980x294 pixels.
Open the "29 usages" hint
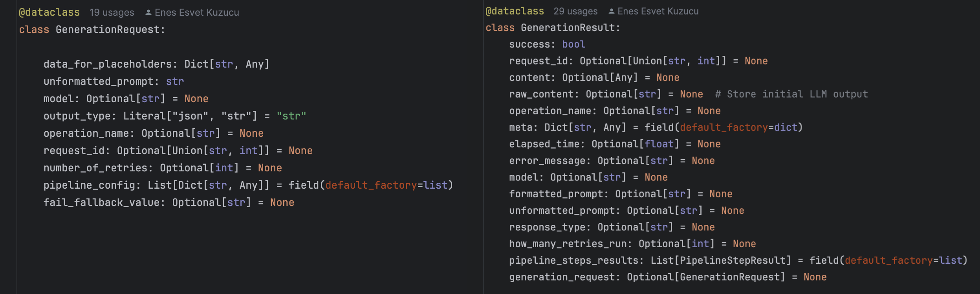click(575, 11)
